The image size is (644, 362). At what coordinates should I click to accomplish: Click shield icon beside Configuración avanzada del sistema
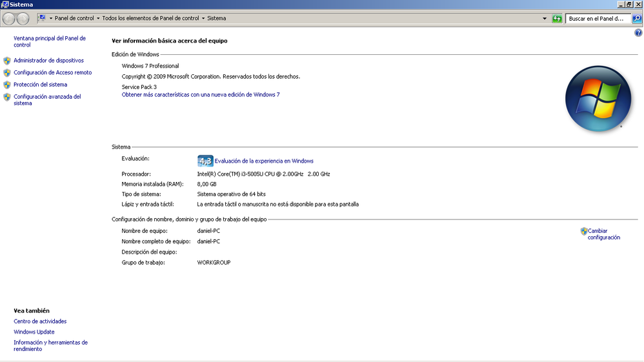tap(7, 97)
